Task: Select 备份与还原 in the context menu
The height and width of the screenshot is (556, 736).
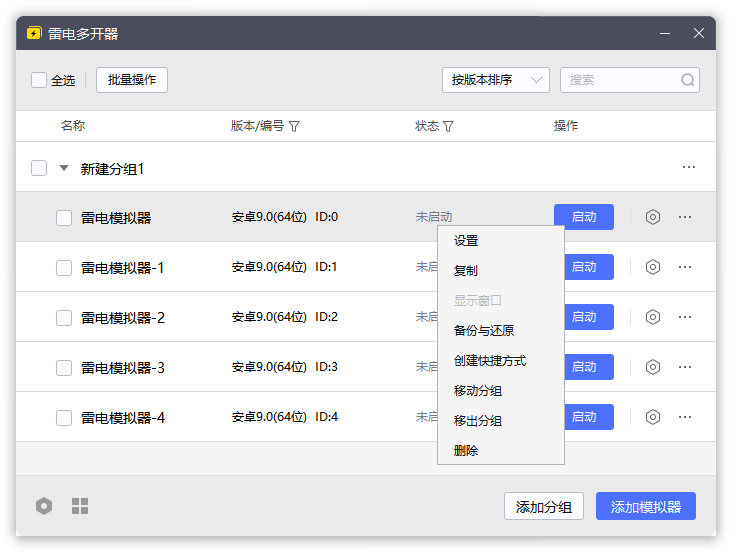Action: 484,331
